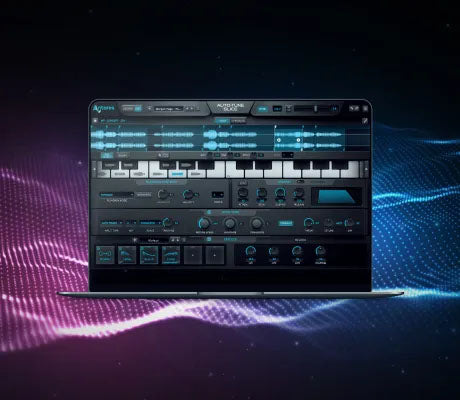Click the teal highlighted piano key
The image size is (460, 400).
point(177,174)
